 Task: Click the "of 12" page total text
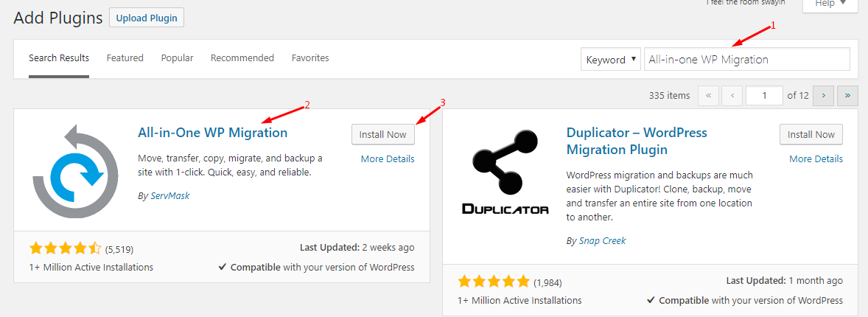[798, 95]
